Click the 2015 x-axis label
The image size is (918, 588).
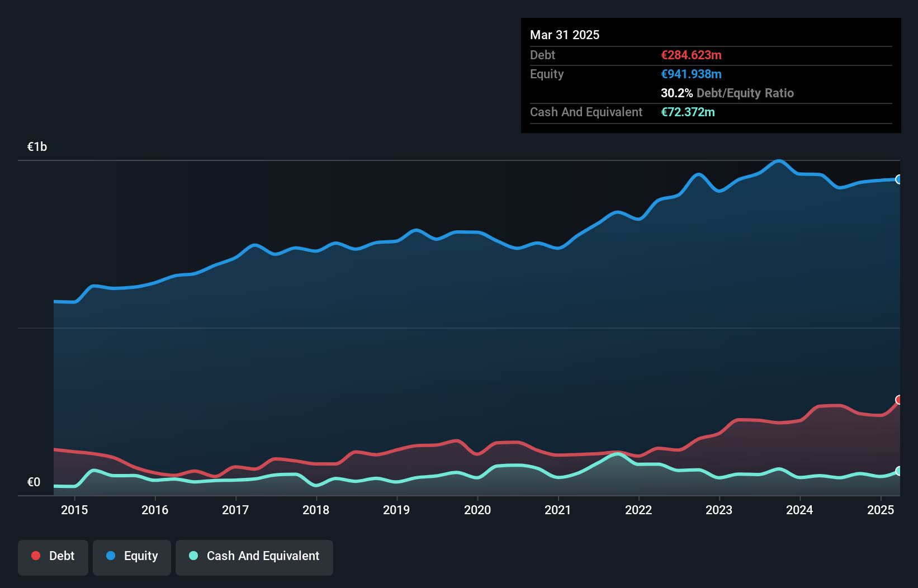74,510
